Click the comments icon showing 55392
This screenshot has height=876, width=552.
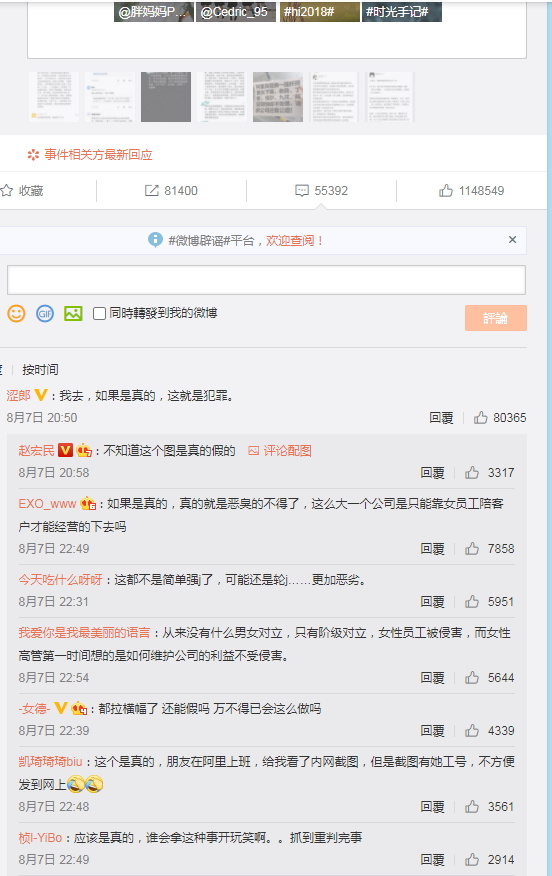pos(321,191)
